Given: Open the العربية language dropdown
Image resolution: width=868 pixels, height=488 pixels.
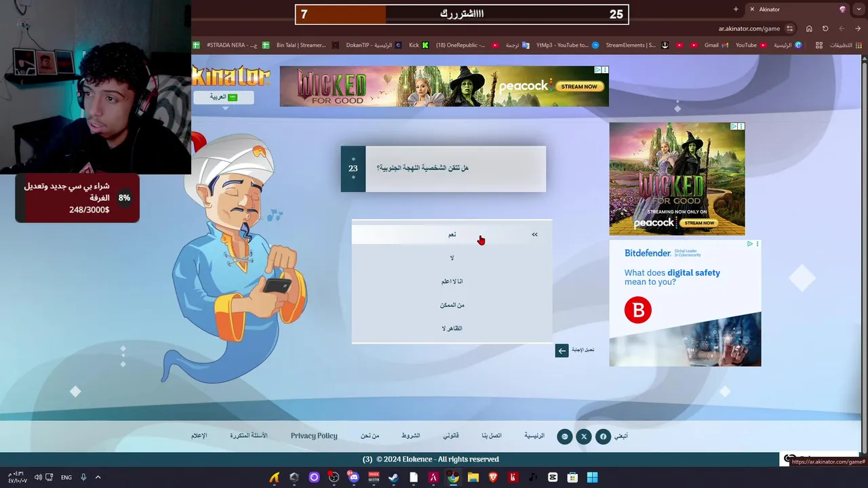Looking at the screenshot, I should pyautogui.click(x=224, y=97).
